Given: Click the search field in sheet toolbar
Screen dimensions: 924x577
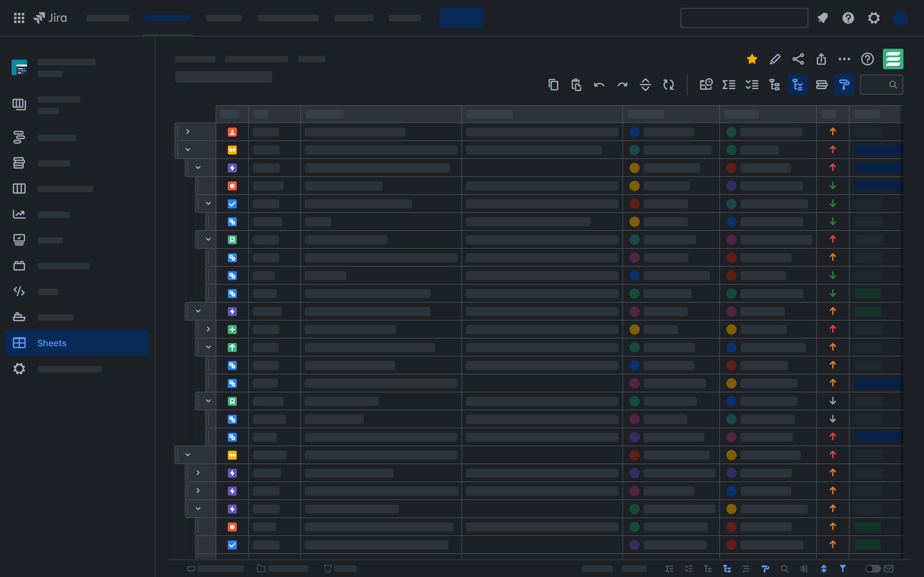Looking at the screenshot, I should pyautogui.click(x=878, y=85).
